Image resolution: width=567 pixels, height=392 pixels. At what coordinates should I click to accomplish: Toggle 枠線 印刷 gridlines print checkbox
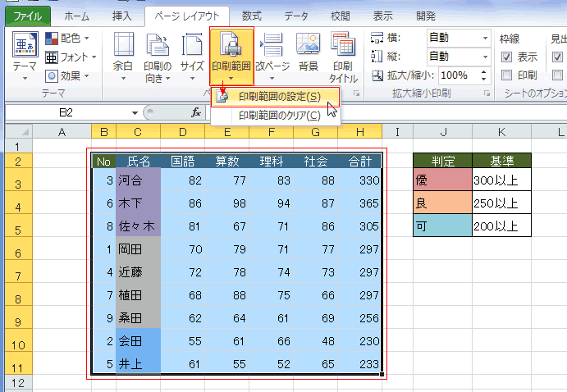(506, 75)
